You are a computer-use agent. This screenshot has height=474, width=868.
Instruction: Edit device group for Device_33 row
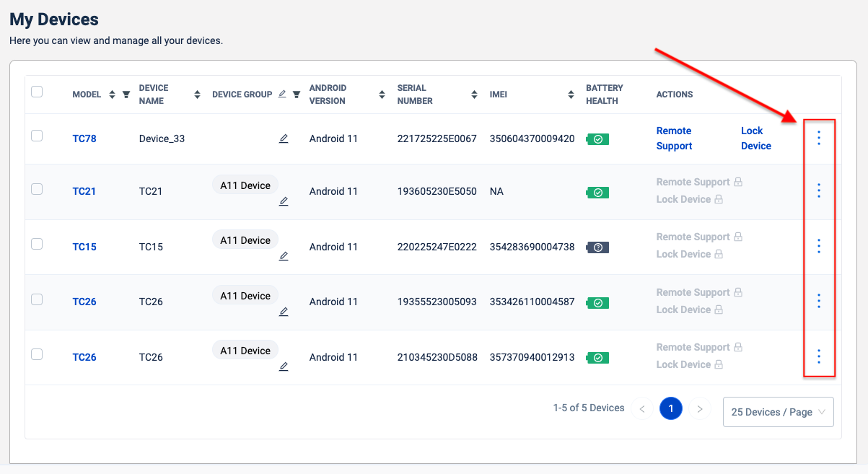point(284,139)
